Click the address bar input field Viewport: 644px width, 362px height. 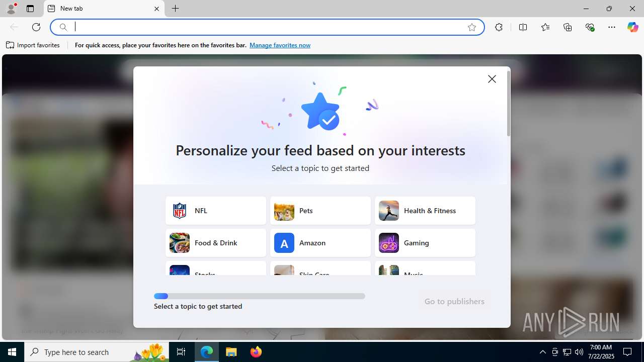pyautogui.click(x=267, y=27)
